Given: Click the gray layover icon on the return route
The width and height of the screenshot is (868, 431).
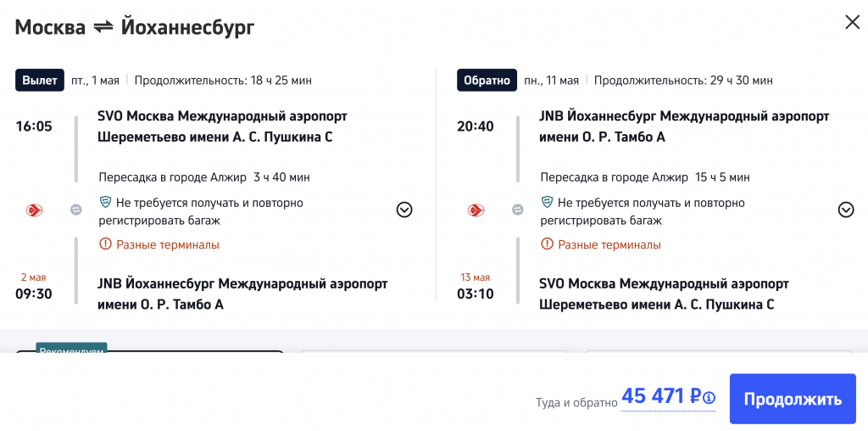Looking at the screenshot, I should [x=517, y=210].
